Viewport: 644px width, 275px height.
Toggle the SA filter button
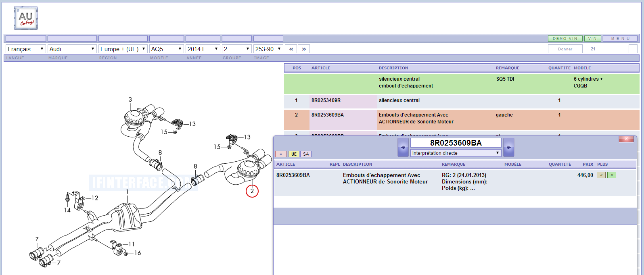(306, 154)
